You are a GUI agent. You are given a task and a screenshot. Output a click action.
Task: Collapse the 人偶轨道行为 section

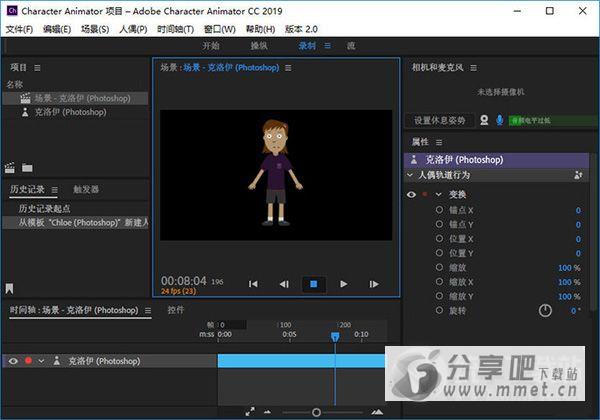(410, 175)
